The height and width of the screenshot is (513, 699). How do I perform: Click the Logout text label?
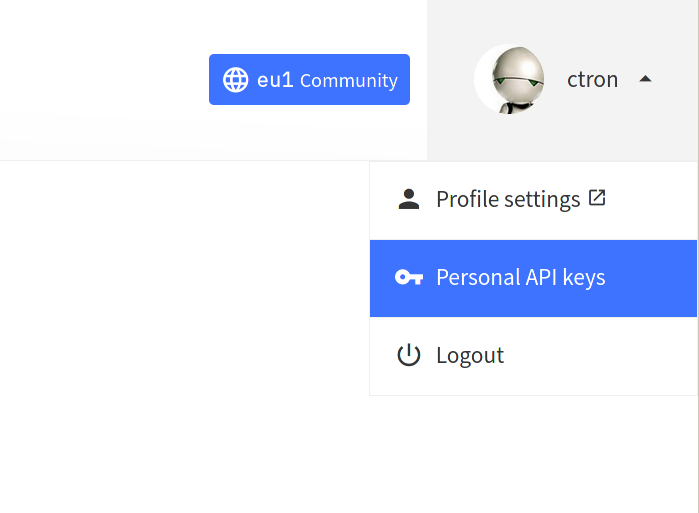(470, 356)
